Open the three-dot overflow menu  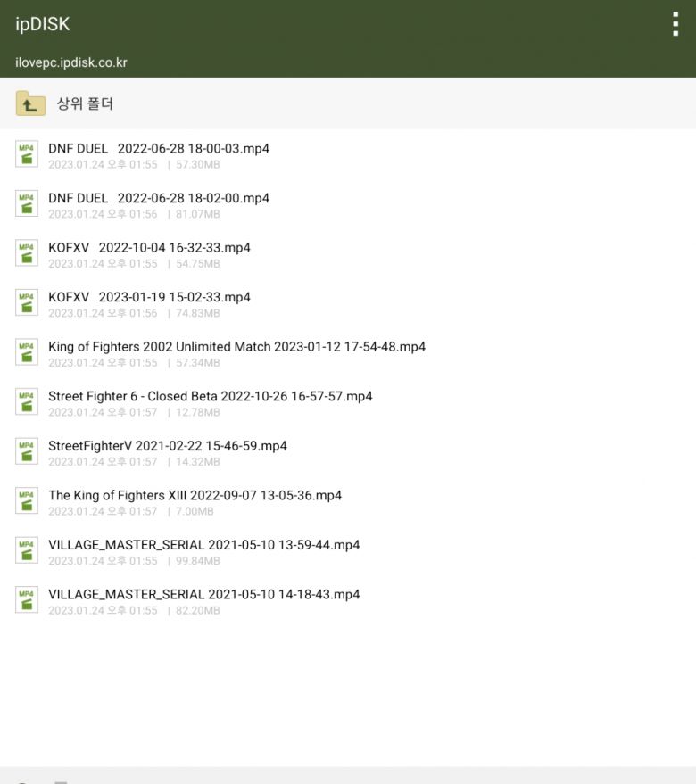(675, 24)
